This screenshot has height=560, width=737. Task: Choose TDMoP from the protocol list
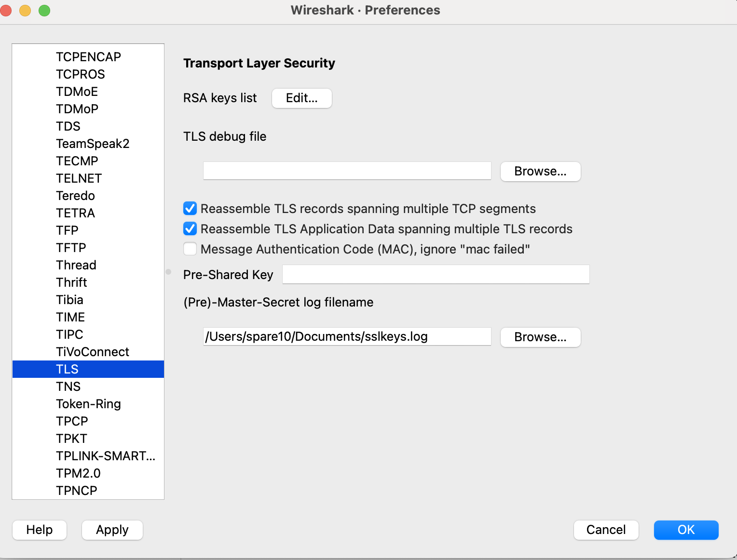click(x=88, y=109)
